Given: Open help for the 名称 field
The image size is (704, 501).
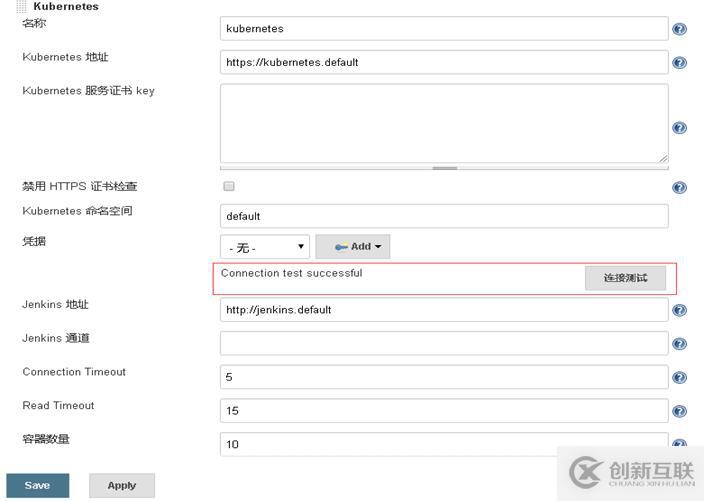Looking at the screenshot, I should pos(679,29).
